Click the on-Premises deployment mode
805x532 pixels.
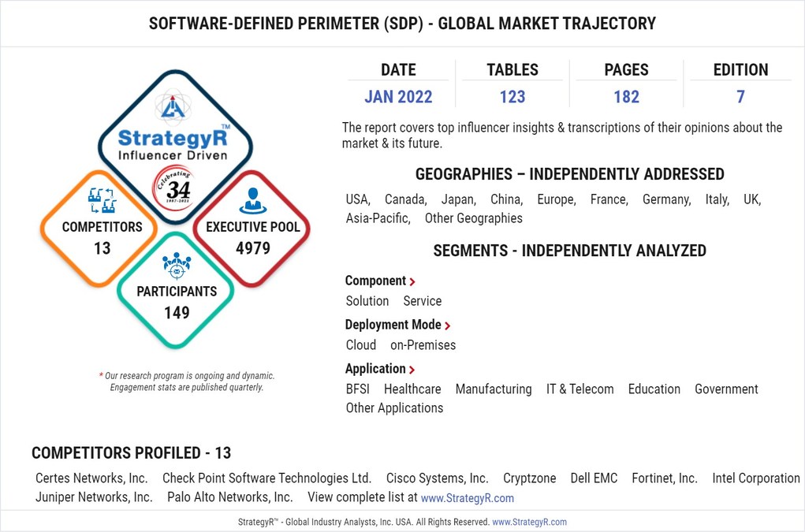click(x=423, y=345)
